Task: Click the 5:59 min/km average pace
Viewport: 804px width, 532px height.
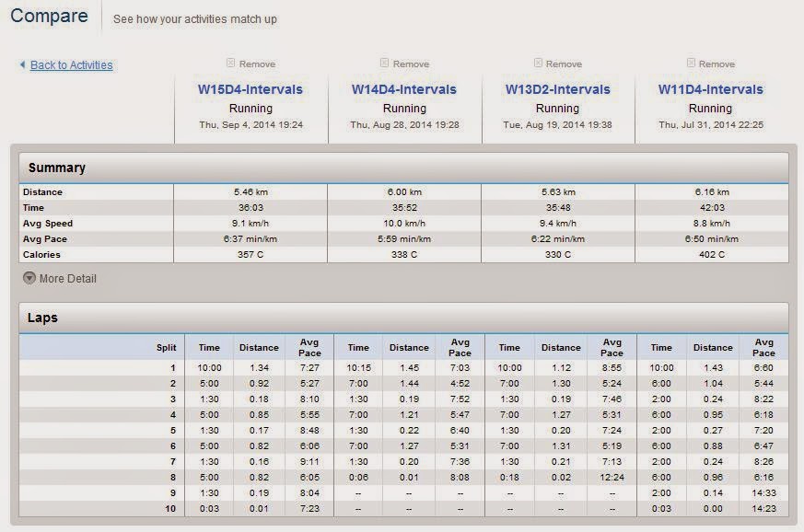Action: tap(404, 238)
